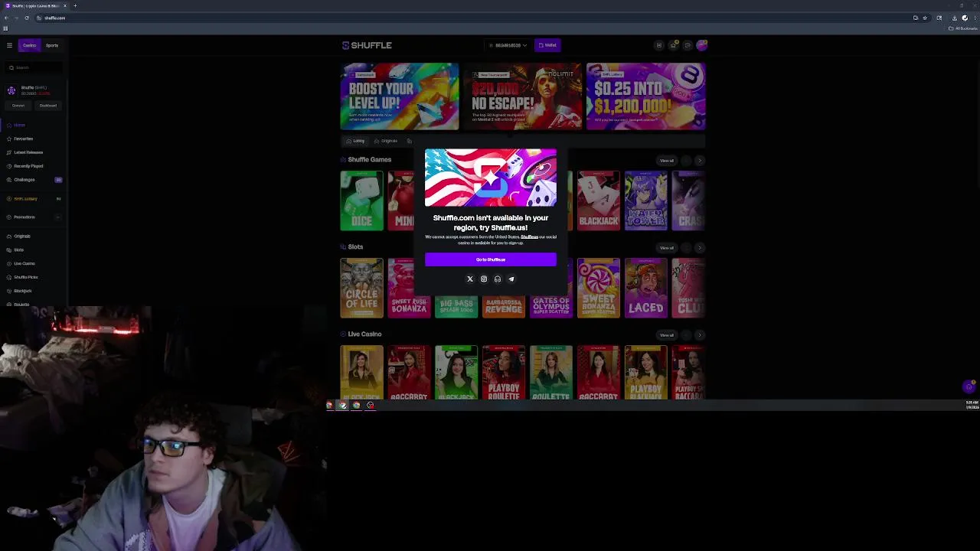This screenshot has width=980, height=551.
Task: Open All Bookmarks folder
Action: pyautogui.click(x=962, y=28)
